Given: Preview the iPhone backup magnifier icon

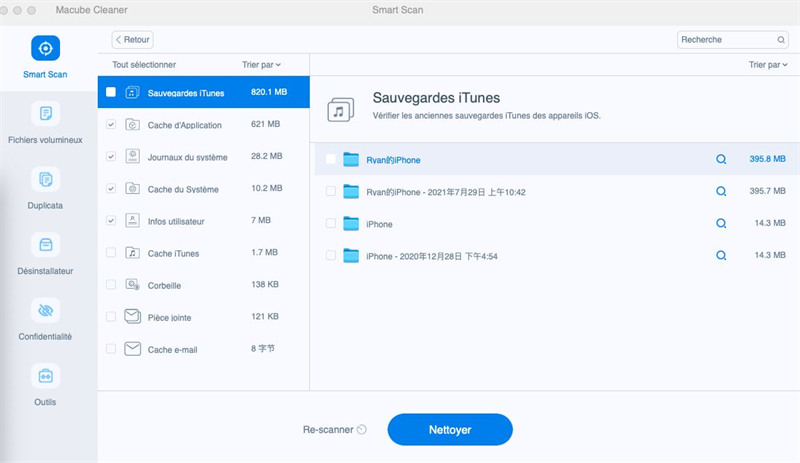Looking at the screenshot, I should [x=721, y=224].
